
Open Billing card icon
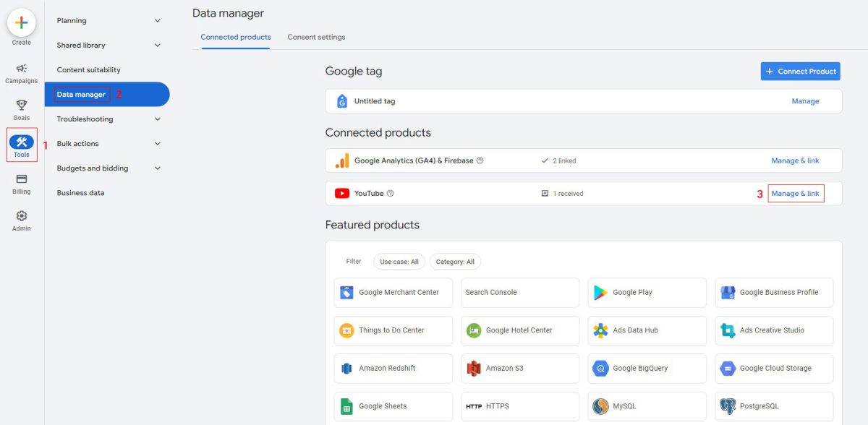22,179
